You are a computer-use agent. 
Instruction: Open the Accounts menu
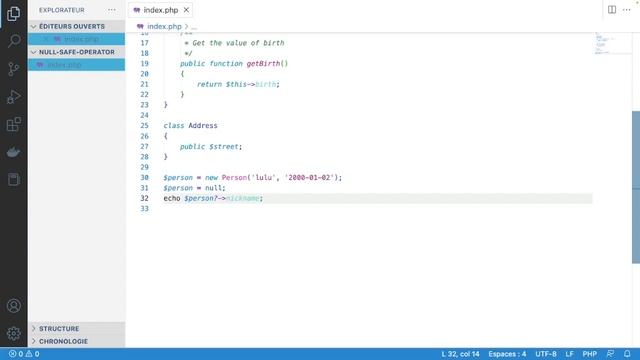[x=13, y=306]
